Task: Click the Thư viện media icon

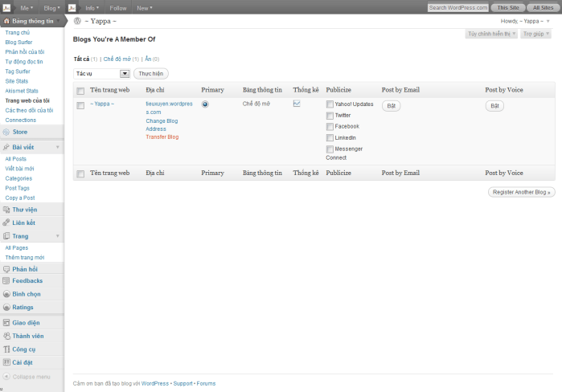Action: click(x=6, y=210)
